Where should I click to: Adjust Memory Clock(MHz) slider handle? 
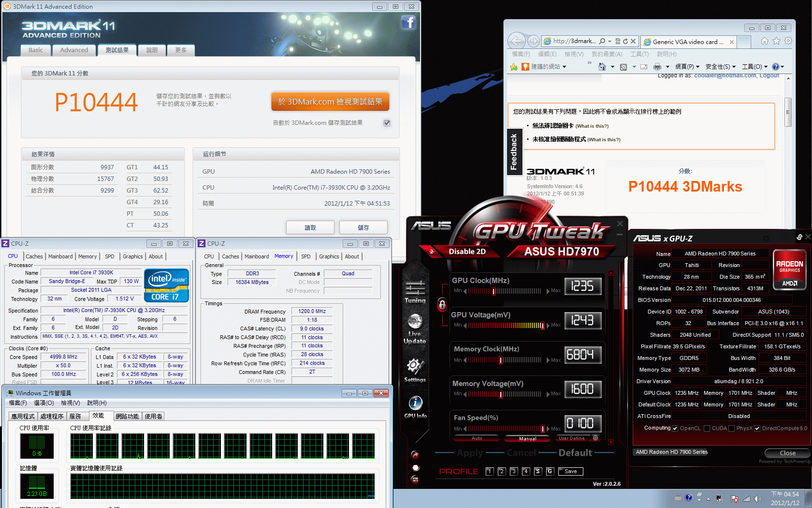tap(501, 360)
